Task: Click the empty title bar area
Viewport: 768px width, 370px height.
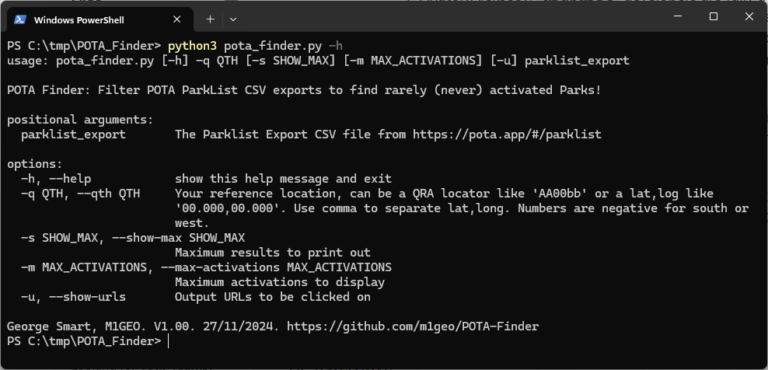Action: [451, 19]
